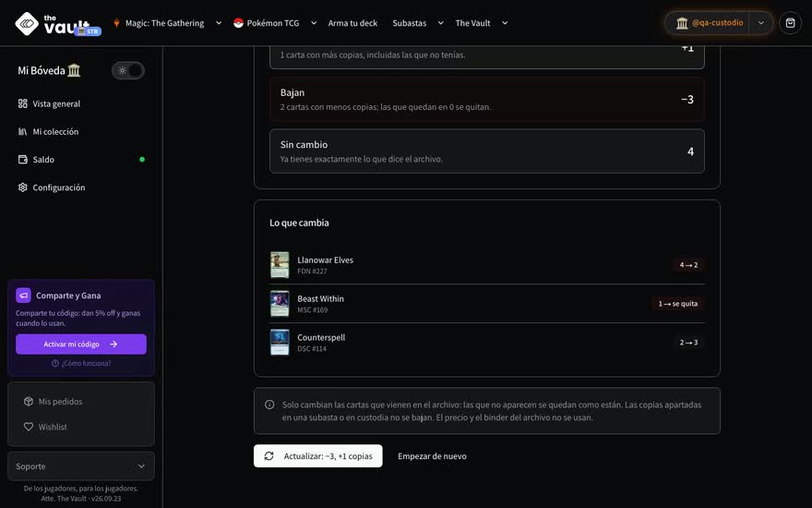Click the @qa-custodio account button
The image size is (812, 508).
[708, 23]
